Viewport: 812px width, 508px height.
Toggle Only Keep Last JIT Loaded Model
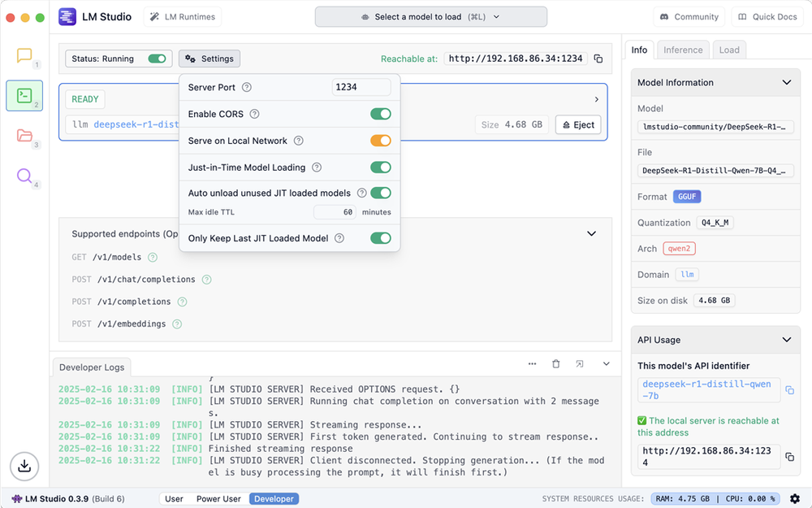(x=381, y=238)
